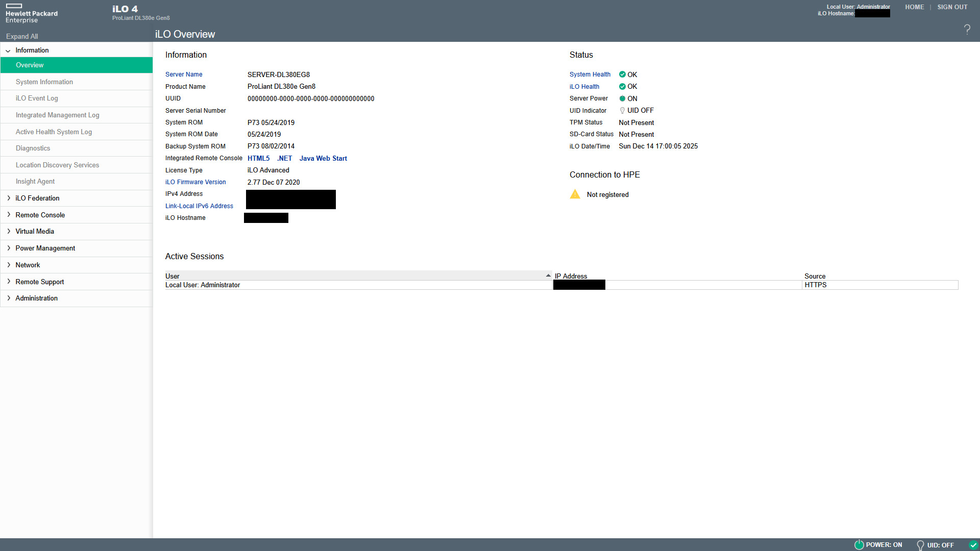Click the help question mark icon
This screenshot has width=980, height=551.
(967, 30)
